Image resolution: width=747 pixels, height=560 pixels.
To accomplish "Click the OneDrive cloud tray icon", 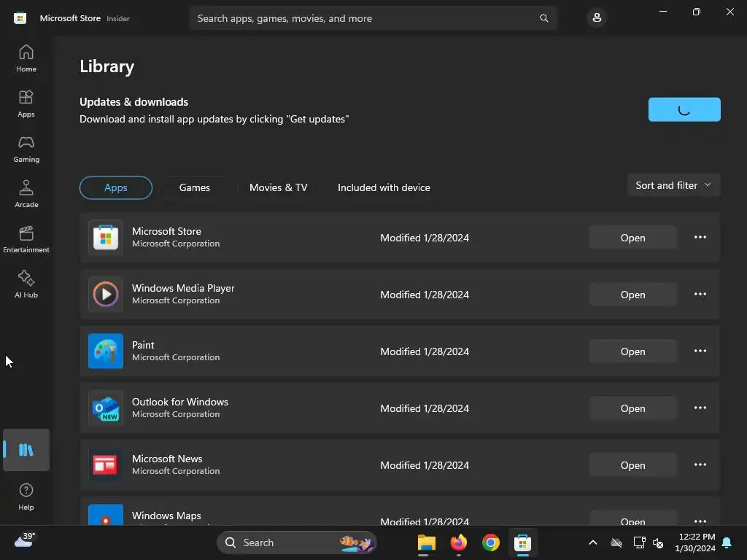I will click(x=616, y=542).
